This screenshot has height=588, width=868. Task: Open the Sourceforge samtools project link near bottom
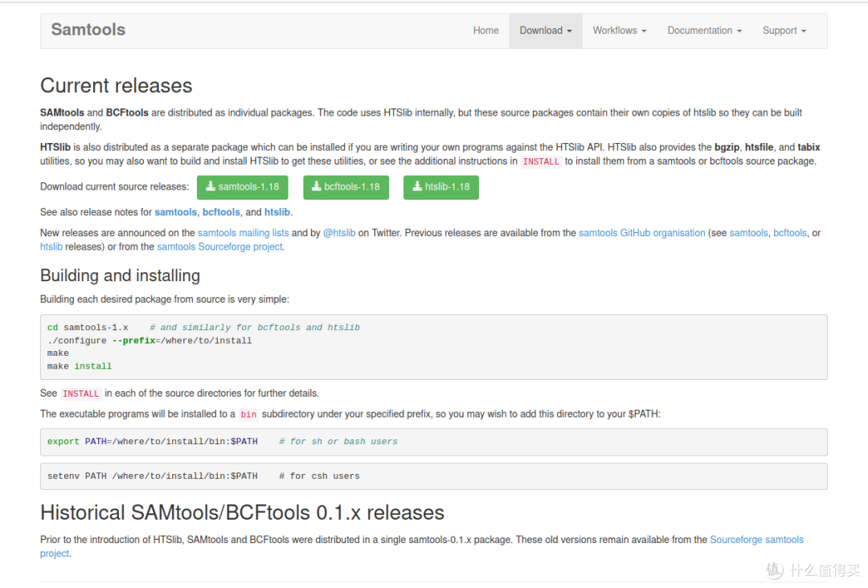[x=756, y=540]
